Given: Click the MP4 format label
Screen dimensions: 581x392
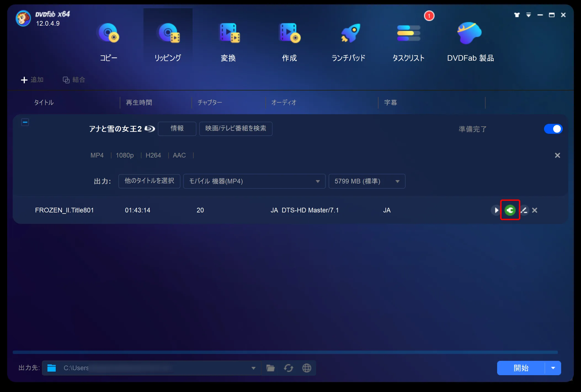Looking at the screenshot, I should point(97,155).
